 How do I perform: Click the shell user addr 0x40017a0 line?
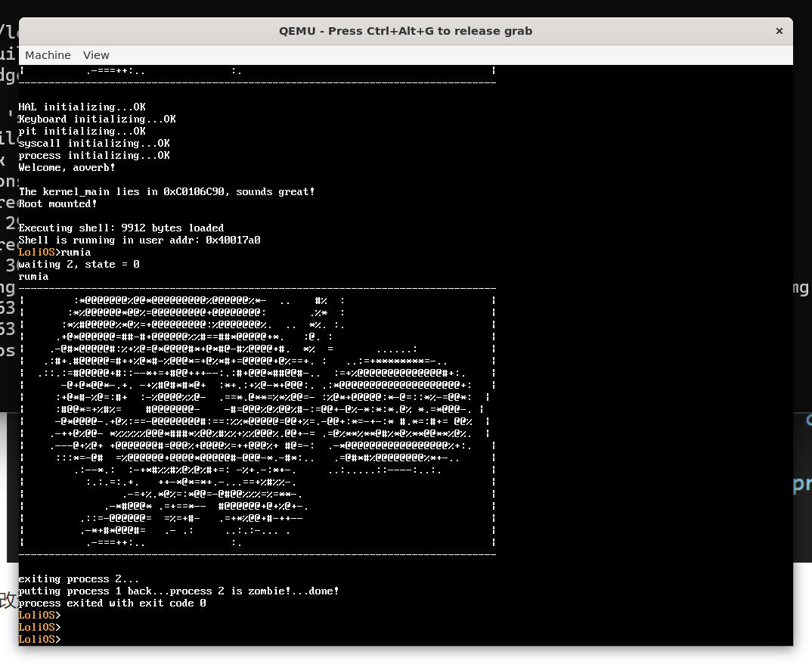coord(139,240)
